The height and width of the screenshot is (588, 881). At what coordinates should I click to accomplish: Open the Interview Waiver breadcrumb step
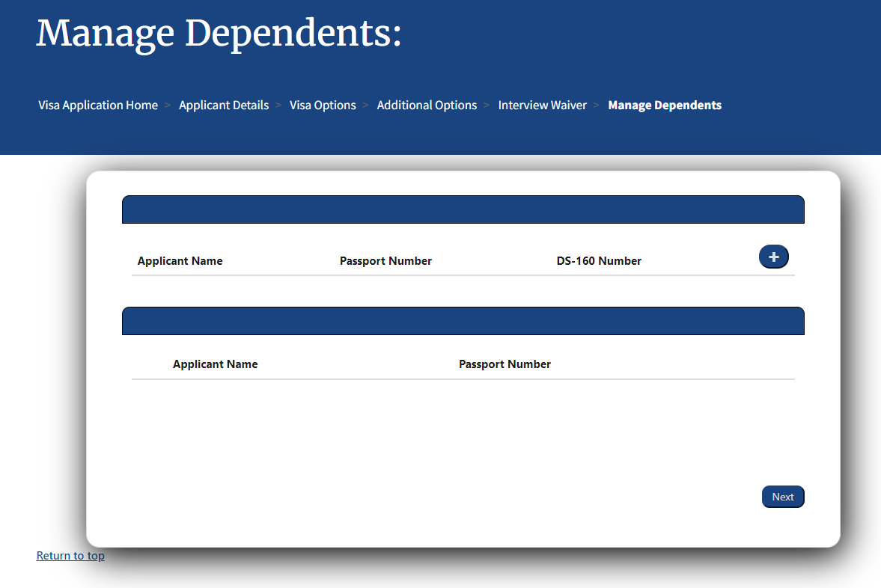tap(542, 105)
